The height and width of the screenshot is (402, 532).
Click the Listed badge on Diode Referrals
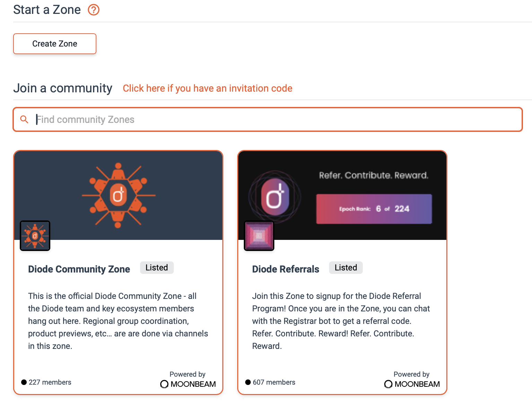pyautogui.click(x=346, y=268)
